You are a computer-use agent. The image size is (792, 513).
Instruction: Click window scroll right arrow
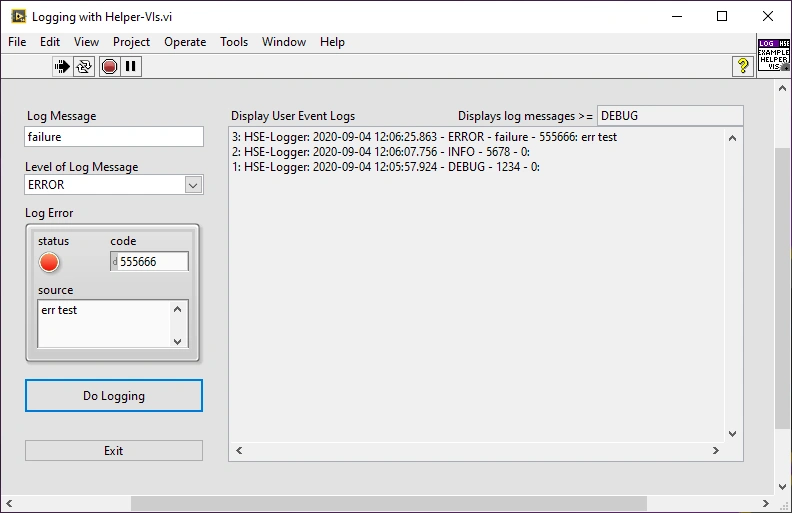click(766, 503)
